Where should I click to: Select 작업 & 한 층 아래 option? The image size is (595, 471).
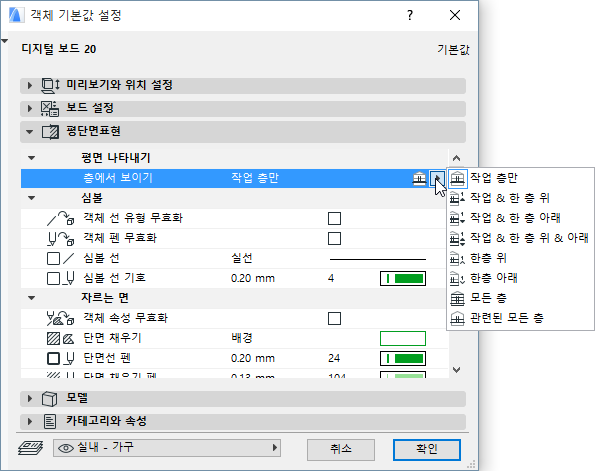[x=521, y=218]
